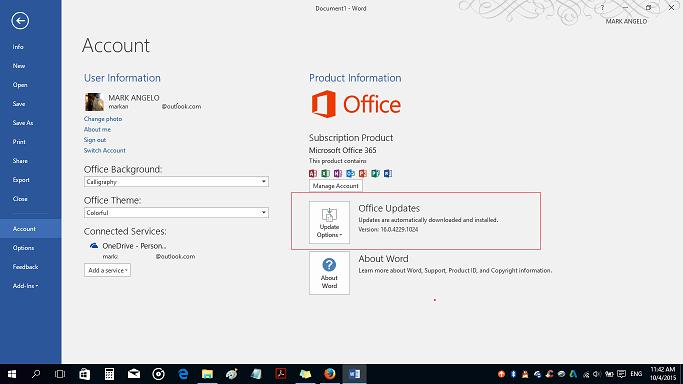Viewport: 683px width, 384px height.
Task: Open Adobe Acrobat Reader from the taskbar
Action: coord(281,374)
